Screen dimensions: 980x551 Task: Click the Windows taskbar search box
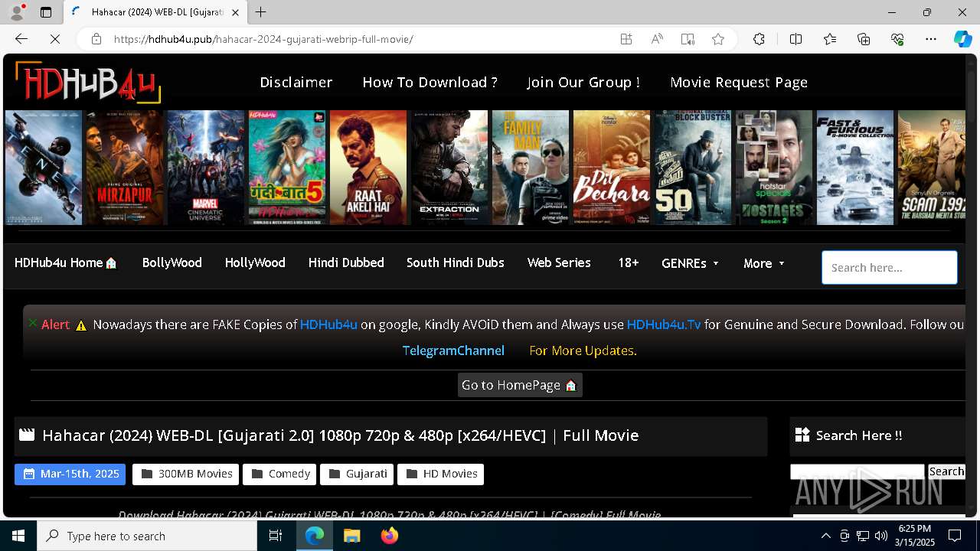tap(147, 536)
